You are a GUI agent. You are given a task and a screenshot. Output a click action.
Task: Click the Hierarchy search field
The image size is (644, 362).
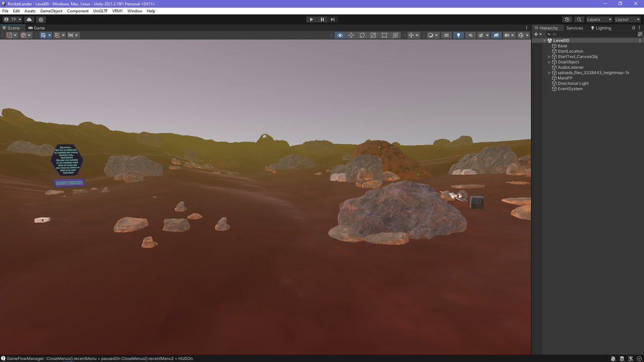pos(590,34)
